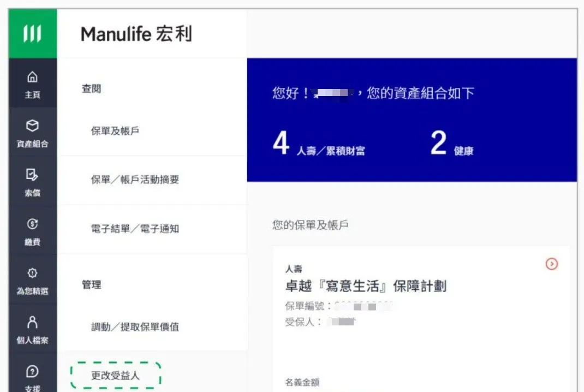The height and width of the screenshot is (392, 584).
Task: Click the 保單編號 label text
Action: [308, 306]
